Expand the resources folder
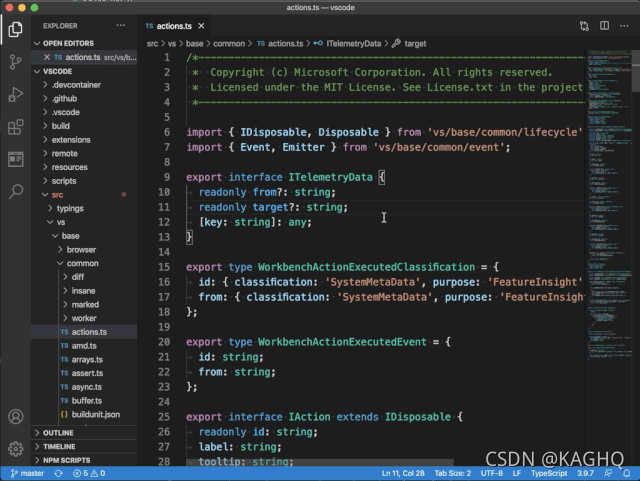This screenshot has width=640, height=481. coord(84,167)
